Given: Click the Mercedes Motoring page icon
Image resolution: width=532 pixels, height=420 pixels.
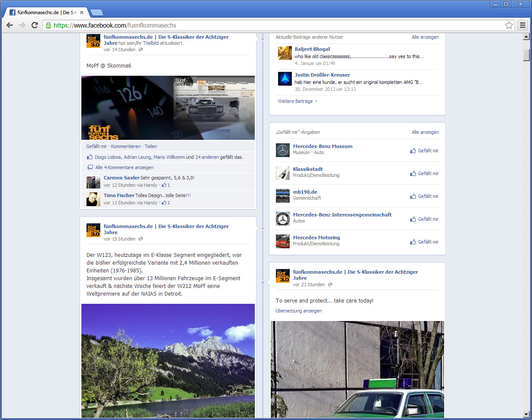Looking at the screenshot, I should (x=283, y=241).
